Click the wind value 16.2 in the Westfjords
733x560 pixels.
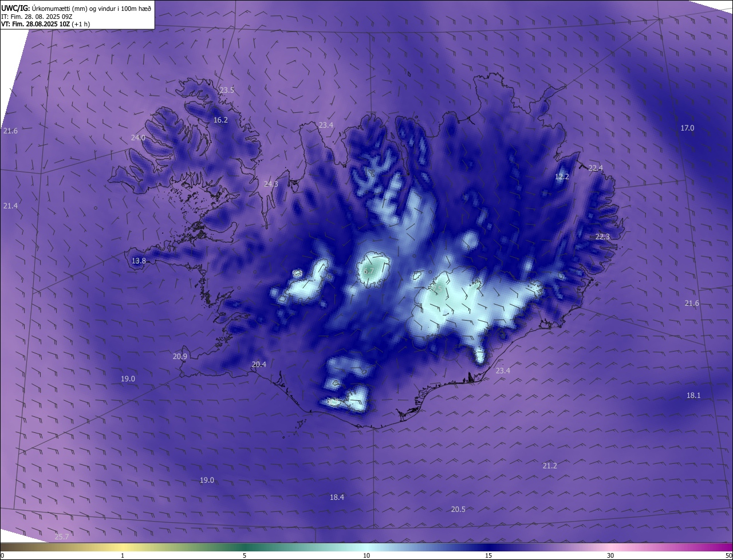pos(220,120)
